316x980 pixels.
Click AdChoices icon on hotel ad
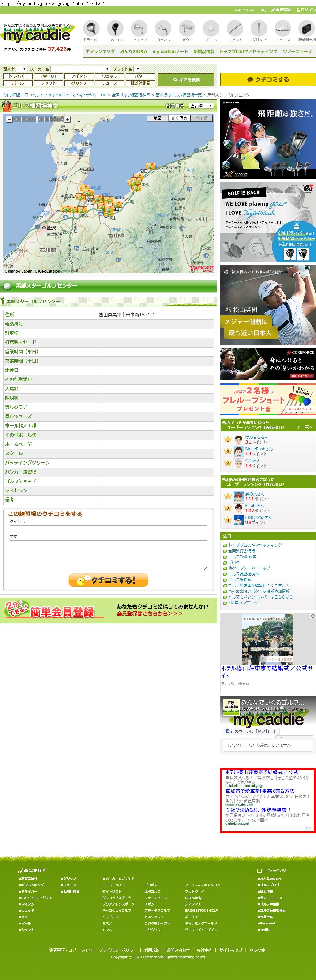[x=312, y=616]
